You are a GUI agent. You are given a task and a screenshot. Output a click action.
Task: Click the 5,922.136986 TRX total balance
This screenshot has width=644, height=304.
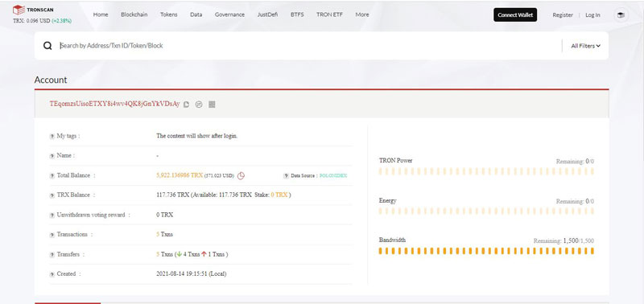pyautogui.click(x=180, y=175)
